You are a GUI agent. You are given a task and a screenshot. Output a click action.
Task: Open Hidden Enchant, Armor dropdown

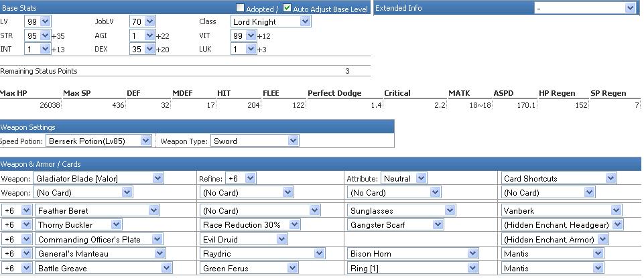tap(555, 239)
